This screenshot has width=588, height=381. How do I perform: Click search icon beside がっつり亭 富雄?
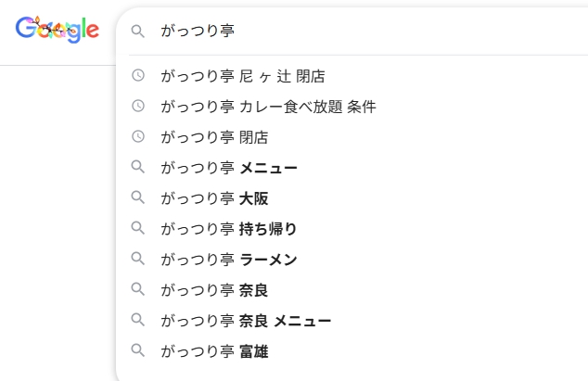[138, 350]
